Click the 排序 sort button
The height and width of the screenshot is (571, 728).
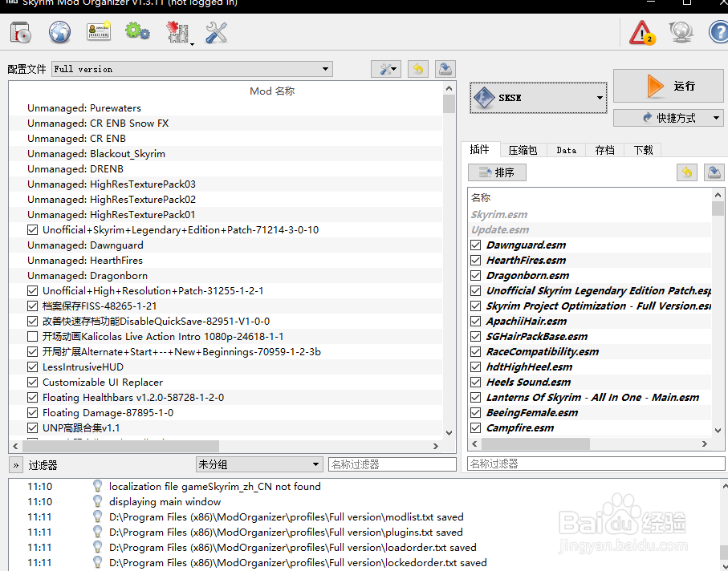coord(497,172)
